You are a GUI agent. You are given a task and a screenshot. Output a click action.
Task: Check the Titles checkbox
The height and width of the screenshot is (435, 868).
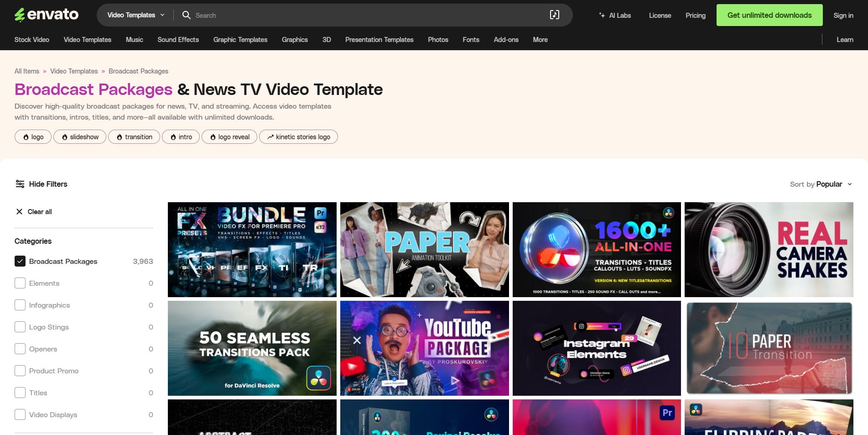tap(20, 393)
